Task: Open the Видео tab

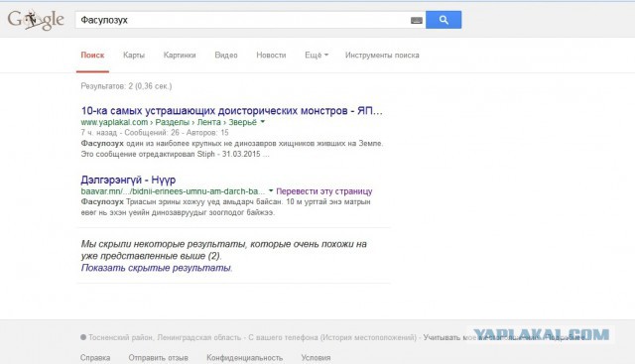Action: [x=226, y=56]
